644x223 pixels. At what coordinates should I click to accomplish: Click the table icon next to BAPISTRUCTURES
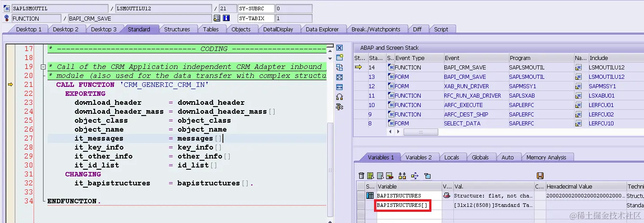tap(370, 196)
